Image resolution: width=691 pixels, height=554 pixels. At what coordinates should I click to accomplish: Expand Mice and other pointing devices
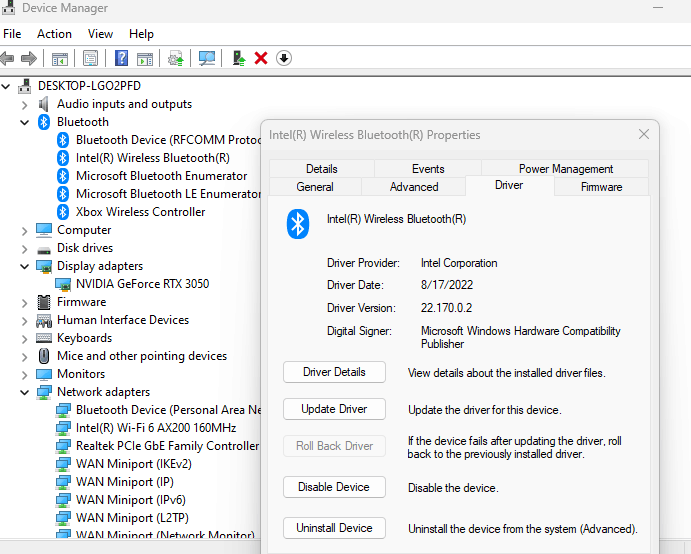tap(24, 357)
